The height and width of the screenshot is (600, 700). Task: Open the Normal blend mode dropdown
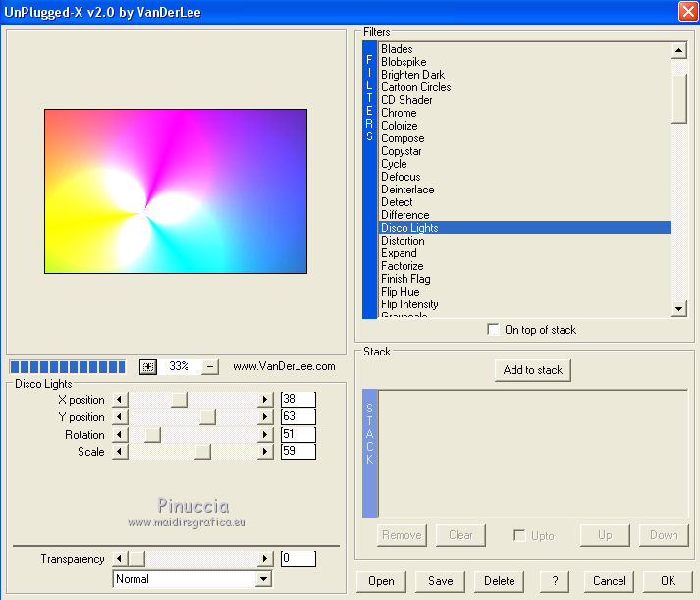click(264, 579)
